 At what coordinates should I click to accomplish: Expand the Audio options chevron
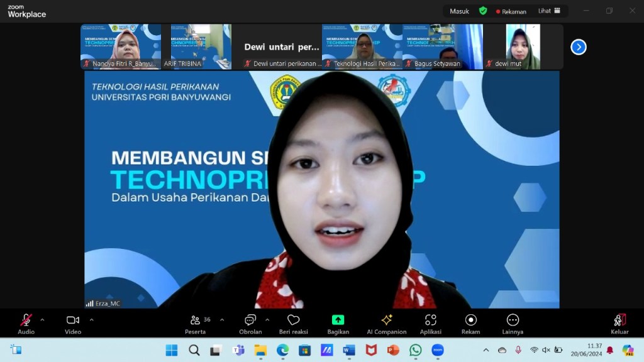(x=42, y=319)
